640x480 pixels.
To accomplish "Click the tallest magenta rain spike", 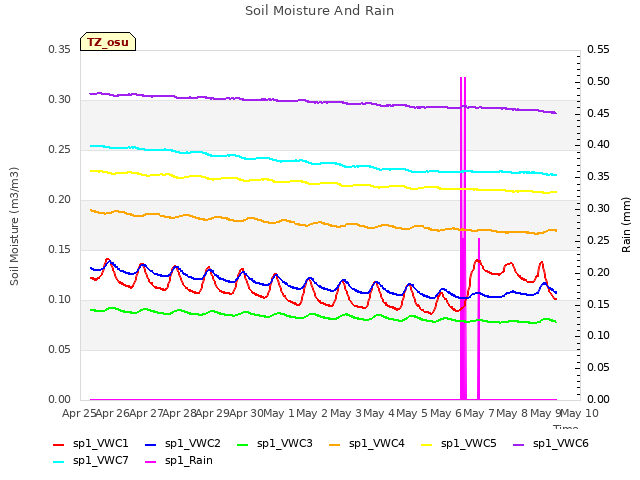I will pos(463,238).
